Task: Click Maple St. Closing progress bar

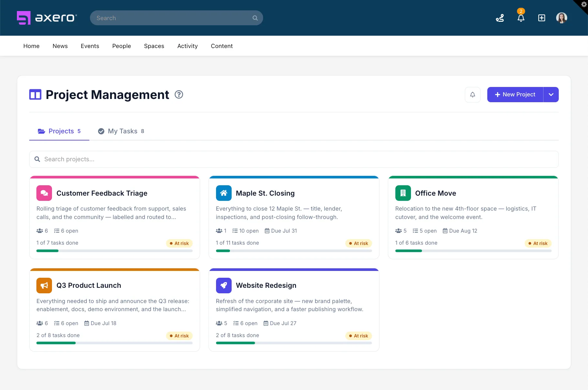Action: click(294, 251)
